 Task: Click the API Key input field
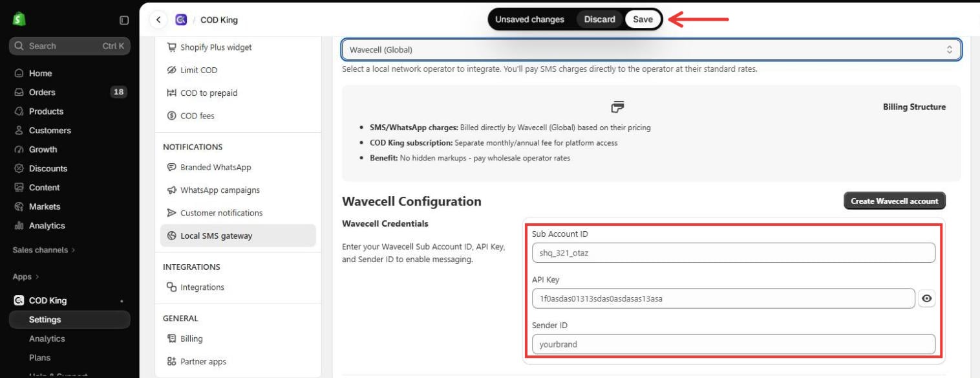(723, 298)
